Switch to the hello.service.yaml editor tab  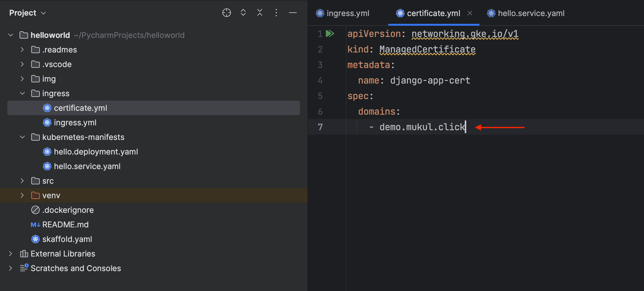[526, 13]
